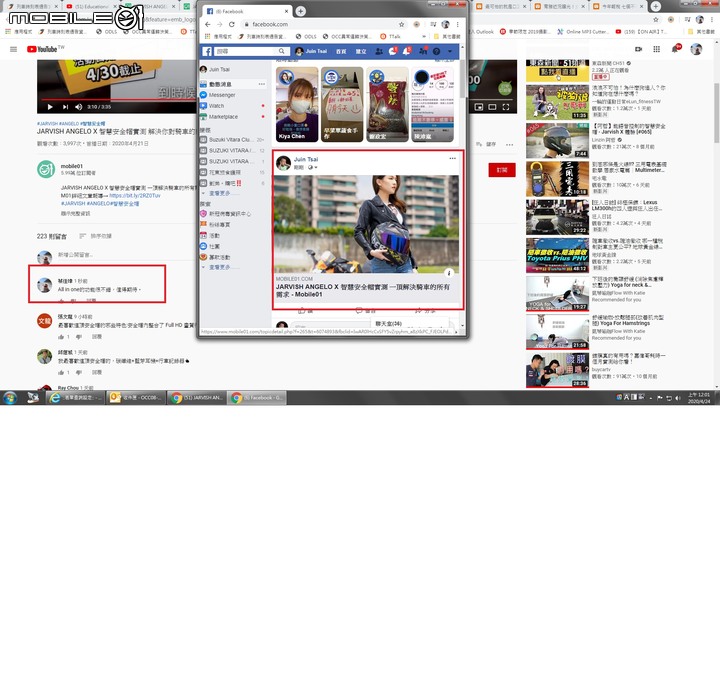Enable YouTube miniplayer mode
720x683 pixels.
478,107
